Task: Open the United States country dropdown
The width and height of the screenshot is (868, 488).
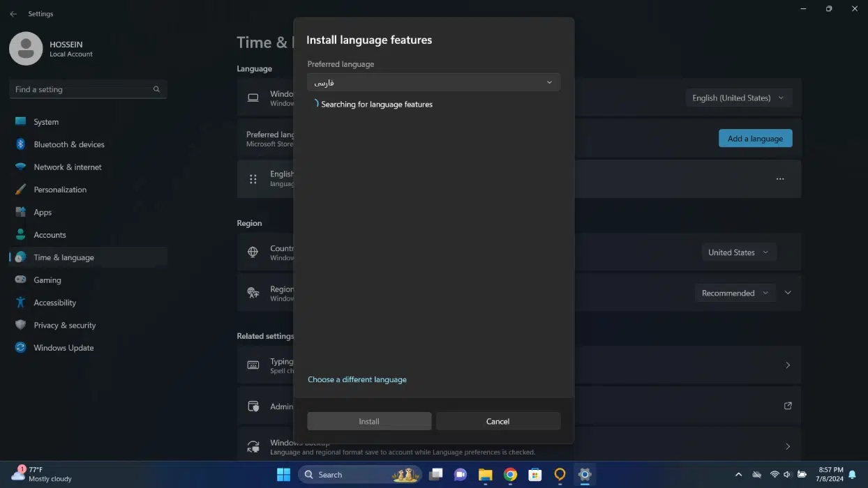Action: click(x=738, y=252)
